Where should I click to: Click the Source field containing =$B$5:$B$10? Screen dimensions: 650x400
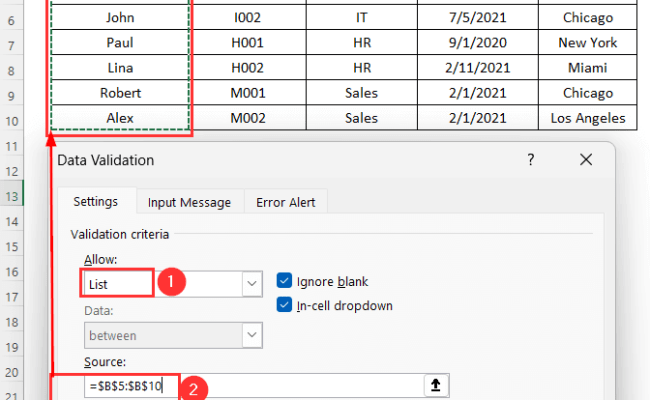click(x=254, y=386)
